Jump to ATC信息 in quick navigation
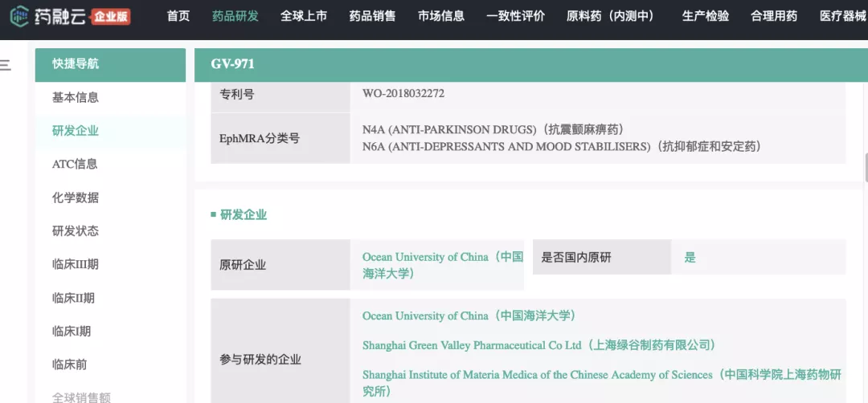 [x=75, y=165]
